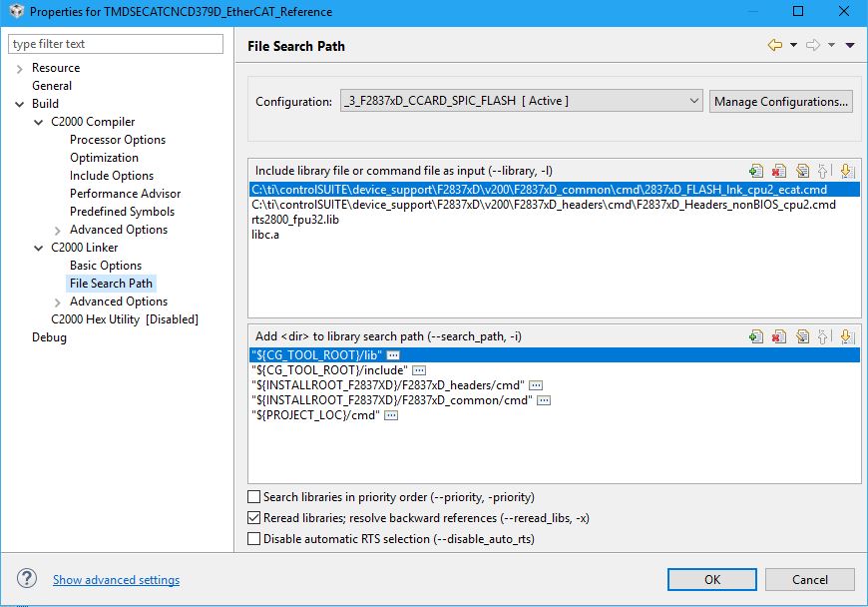Click Add icon for library search path
The width and height of the screenshot is (868, 607).
coord(756,337)
